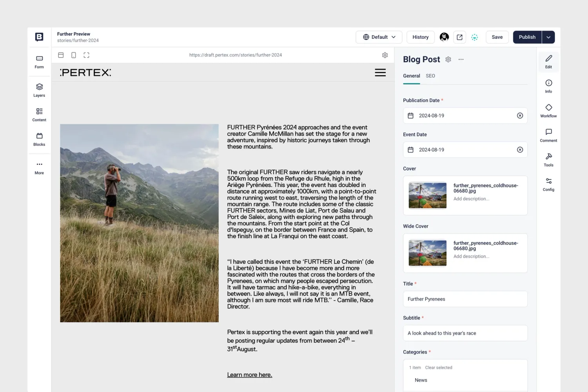Screen dimensions: 588x392
Task: Open calendar icon for Publication Date
Action: (410, 116)
